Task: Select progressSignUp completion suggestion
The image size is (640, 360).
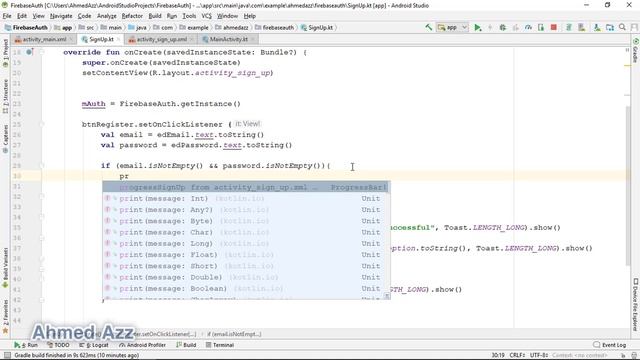Action: [246, 187]
